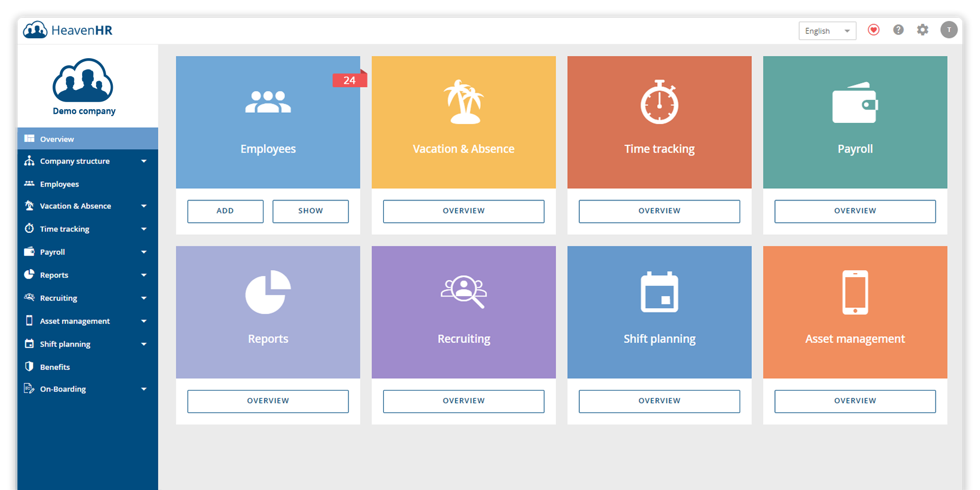The image size is (980, 490).
Task: Click the smartphone Asset management tile icon
Action: click(x=855, y=292)
